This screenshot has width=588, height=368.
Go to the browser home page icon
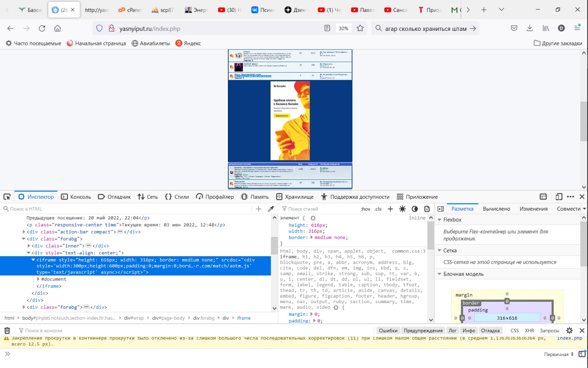tap(57, 29)
